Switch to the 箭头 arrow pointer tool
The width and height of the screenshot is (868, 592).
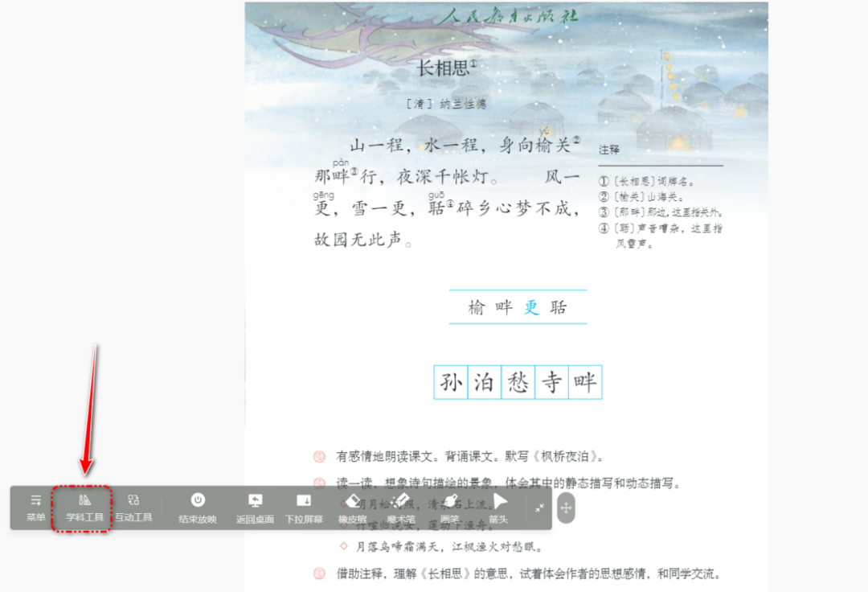click(x=497, y=508)
